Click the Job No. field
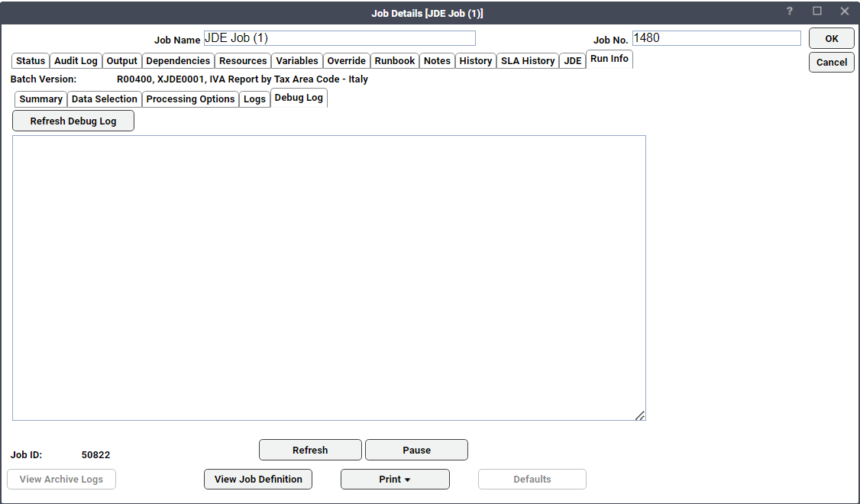The width and height of the screenshot is (860, 504). pos(716,38)
